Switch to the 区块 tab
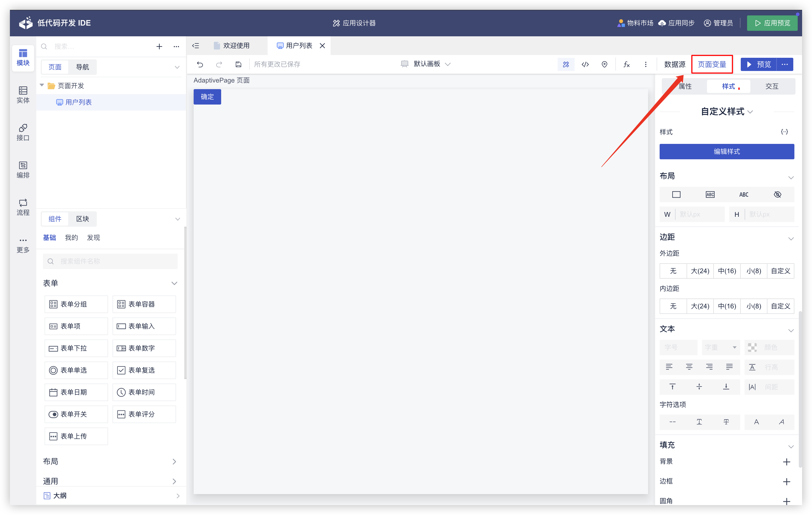Image resolution: width=812 pixels, height=515 pixels. pyautogui.click(x=82, y=219)
